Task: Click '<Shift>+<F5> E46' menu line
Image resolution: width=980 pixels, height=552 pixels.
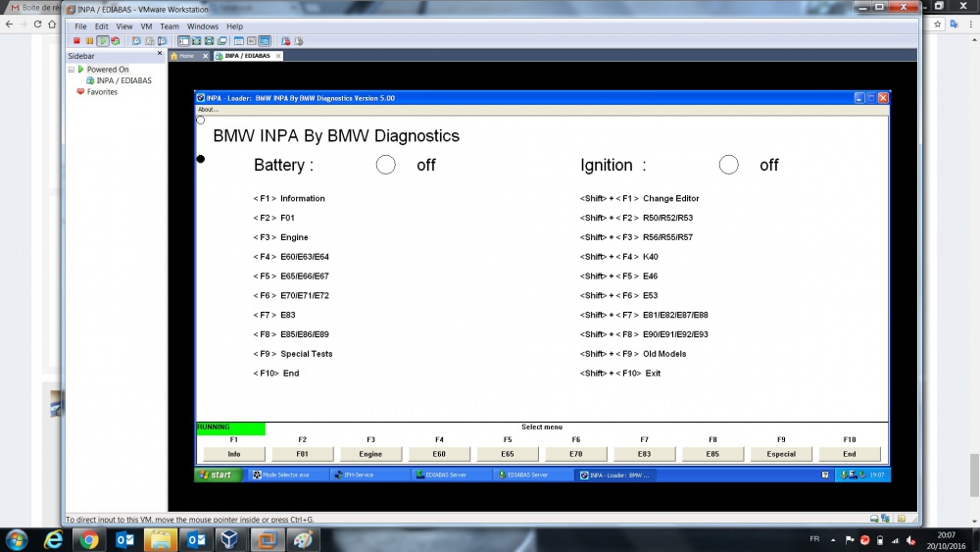Action: click(618, 276)
